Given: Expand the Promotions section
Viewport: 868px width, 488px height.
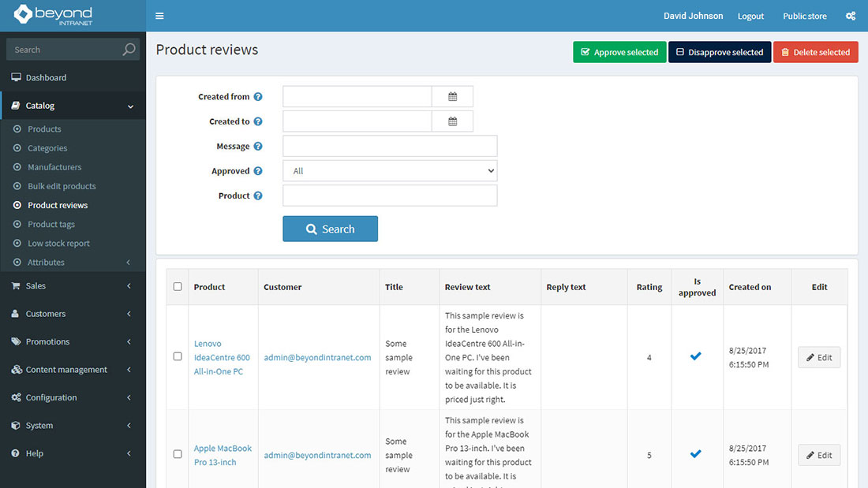Looking at the screenshot, I should (47, 341).
